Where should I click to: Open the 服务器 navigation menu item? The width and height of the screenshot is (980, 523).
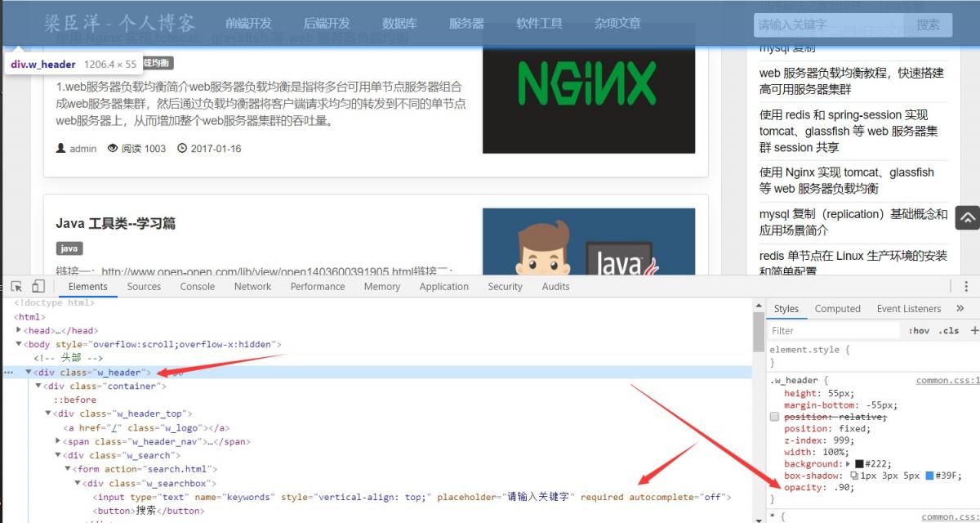click(466, 24)
